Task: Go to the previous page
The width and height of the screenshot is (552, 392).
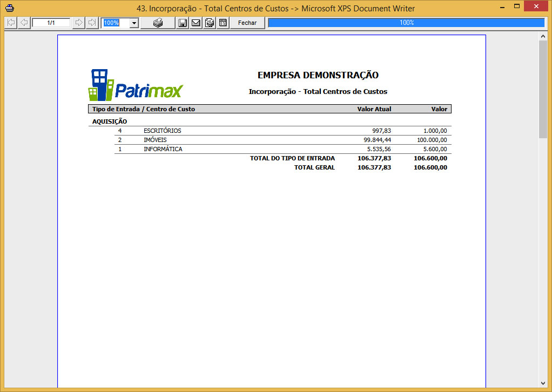Action: click(24, 23)
